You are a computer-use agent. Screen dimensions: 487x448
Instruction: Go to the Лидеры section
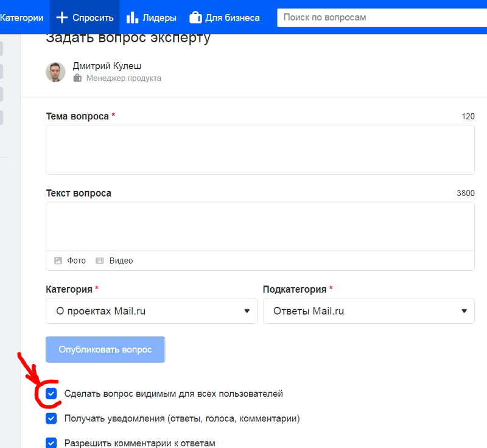tap(159, 18)
